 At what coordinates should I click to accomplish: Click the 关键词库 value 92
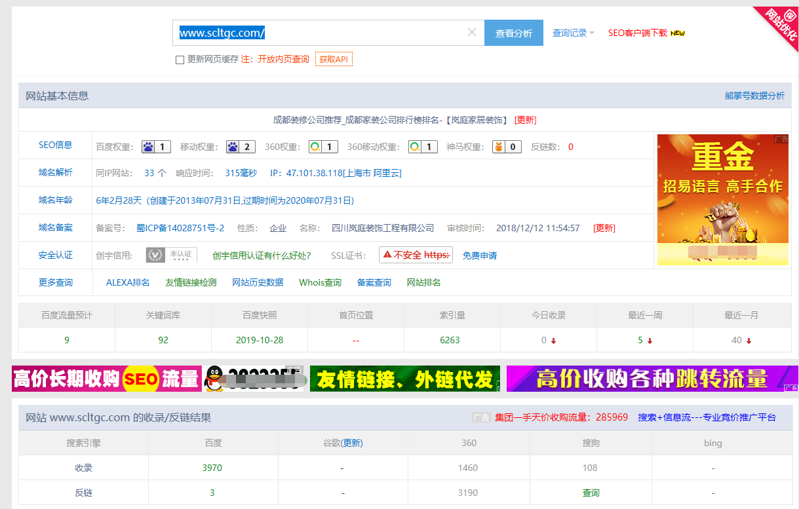tap(163, 340)
